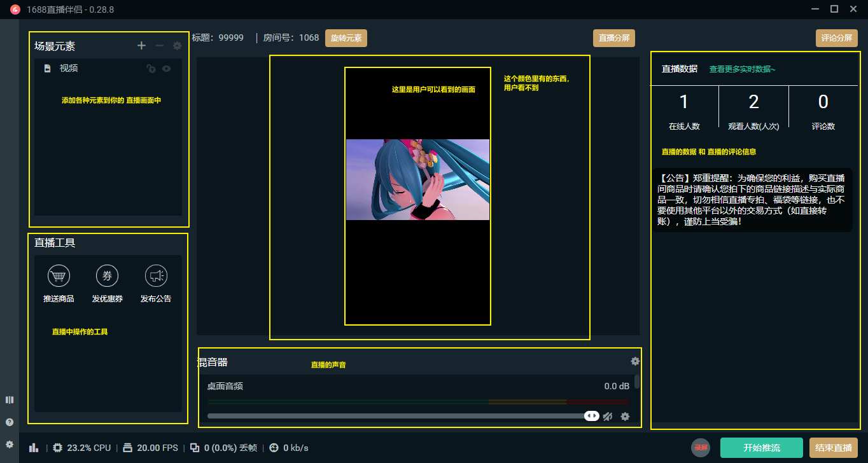Click the statistics bar-chart icon in status bar
Viewport: 868px width, 463px height.
[x=34, y=448]
